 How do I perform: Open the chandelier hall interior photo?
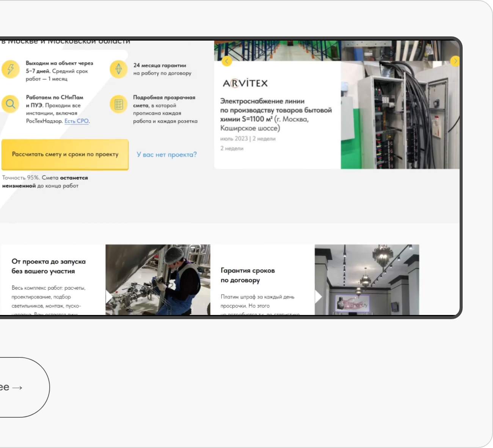coord(367,280)
